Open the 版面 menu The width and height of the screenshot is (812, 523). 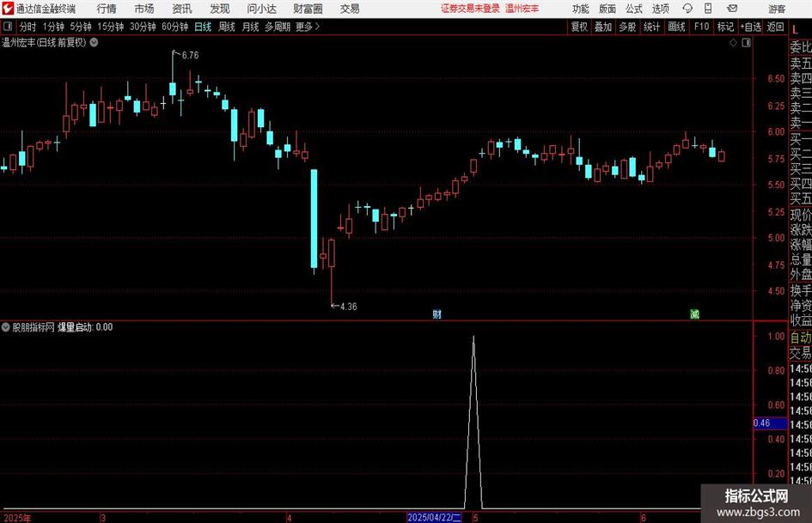click(607, 9)
